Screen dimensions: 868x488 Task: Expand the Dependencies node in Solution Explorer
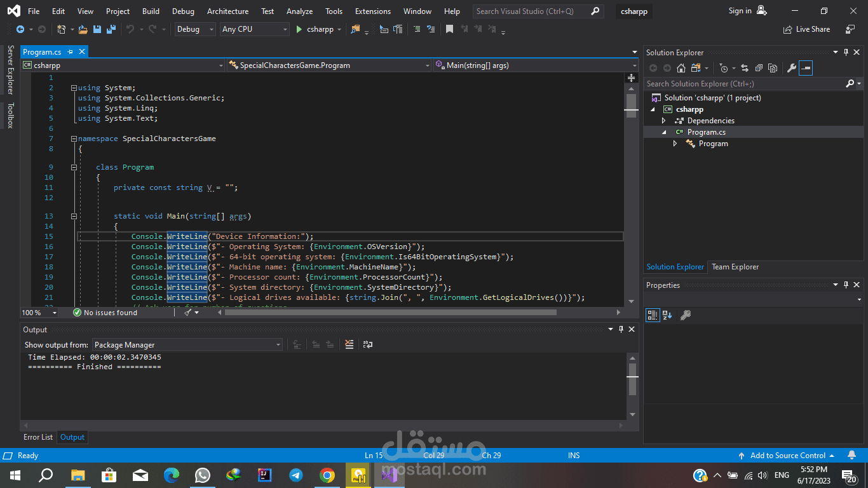663,121
